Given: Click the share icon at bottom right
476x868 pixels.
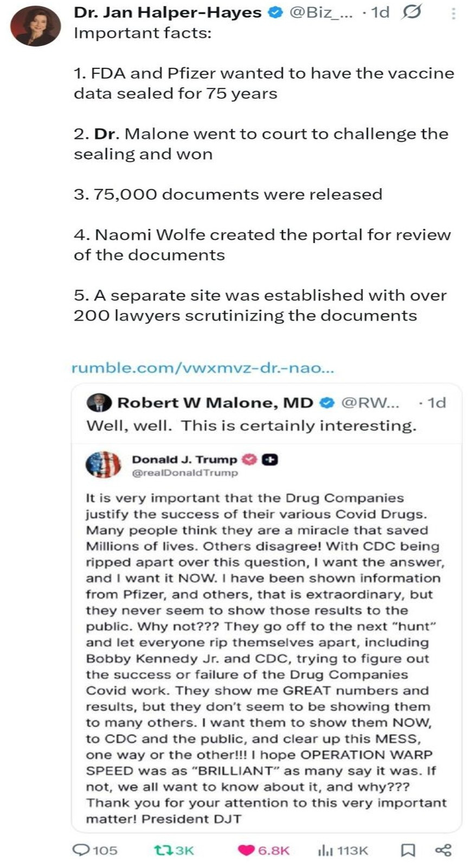Looking at the screenshot, I should tap(443, 850).
